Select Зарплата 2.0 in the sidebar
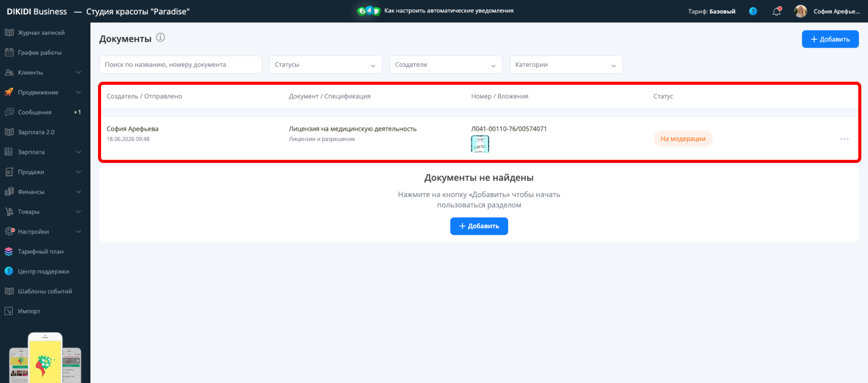 [x=36, y=132]
